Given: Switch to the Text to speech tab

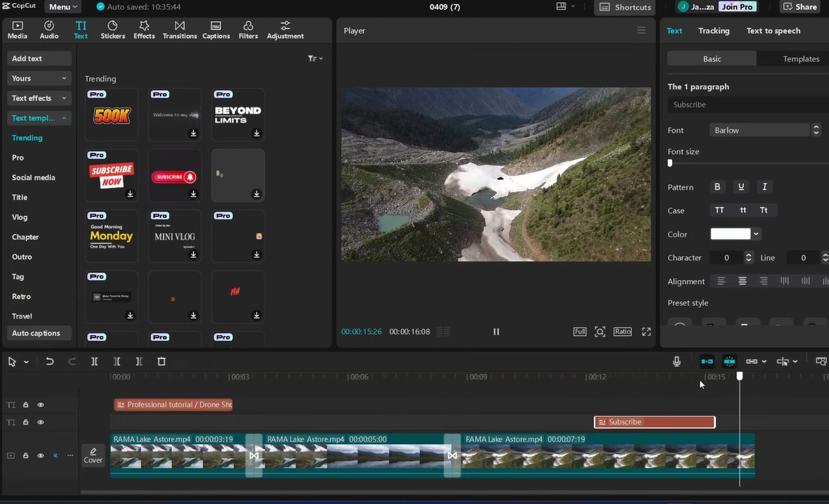Looking at the screenshot, I should pos(773,31).
